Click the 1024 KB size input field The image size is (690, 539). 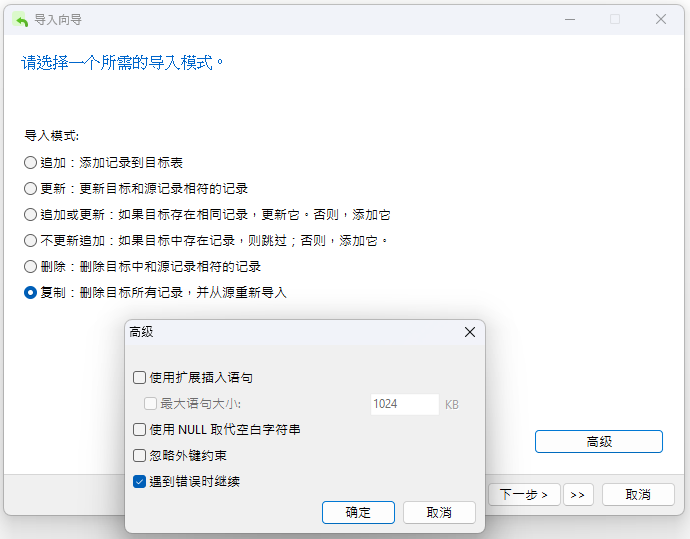(404, 404)
